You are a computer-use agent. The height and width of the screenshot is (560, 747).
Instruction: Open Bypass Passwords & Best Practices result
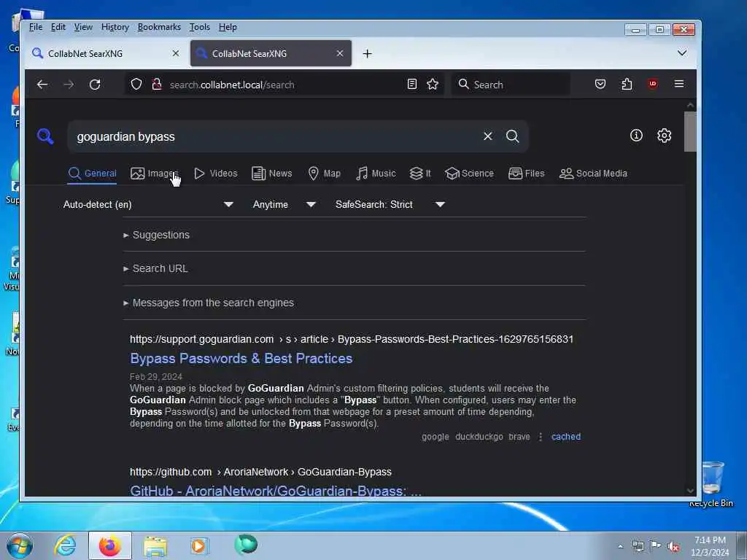coord(241,359)
